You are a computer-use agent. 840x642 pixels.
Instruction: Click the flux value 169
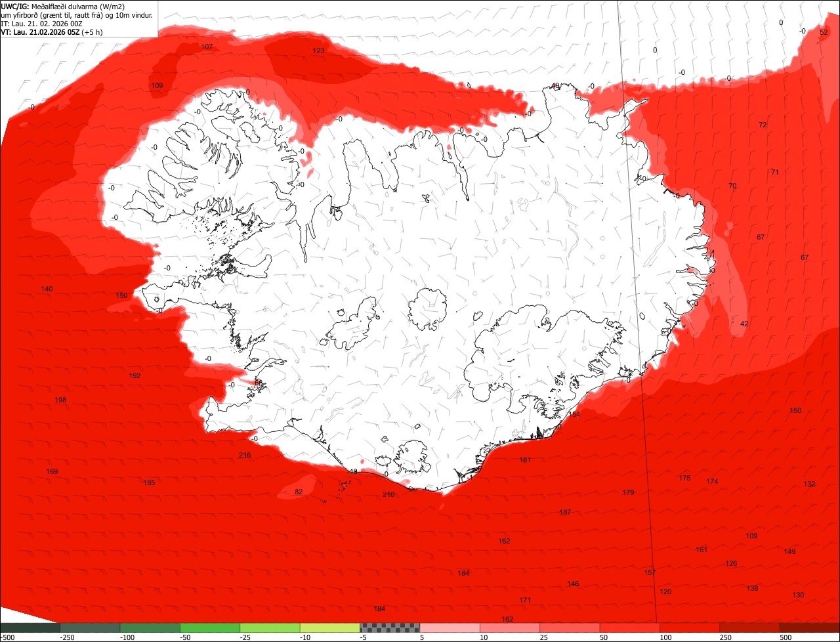coord(52,471)
